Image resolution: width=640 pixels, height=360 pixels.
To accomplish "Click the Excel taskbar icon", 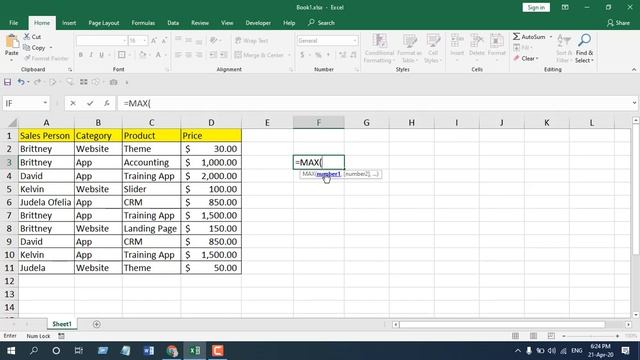I will click(195, 351).
